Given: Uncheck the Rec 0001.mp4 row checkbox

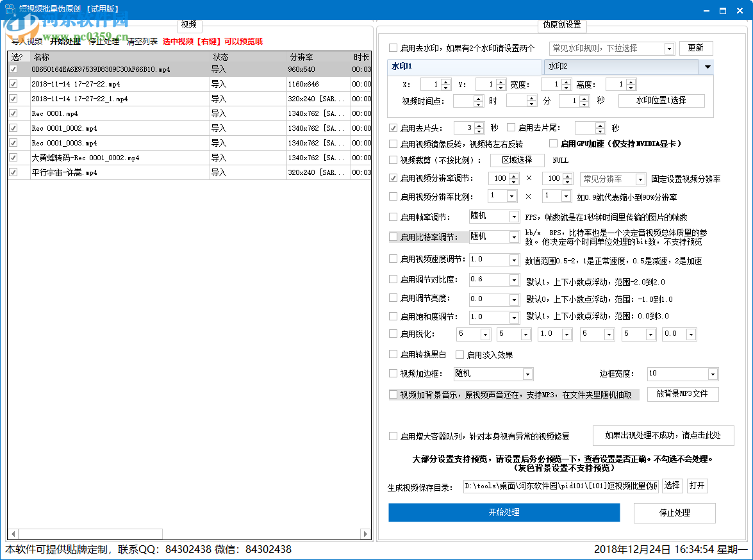Looking at the screenshot, I should click(x=13, y=113).
